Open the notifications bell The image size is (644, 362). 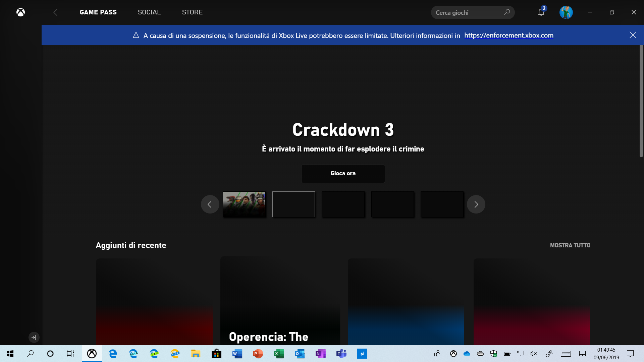(541, 12)
